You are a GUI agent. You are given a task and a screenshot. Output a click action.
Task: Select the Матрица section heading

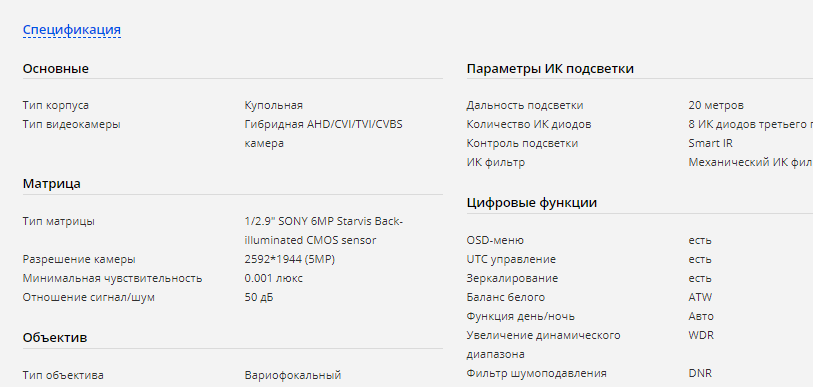coord(51,184)
